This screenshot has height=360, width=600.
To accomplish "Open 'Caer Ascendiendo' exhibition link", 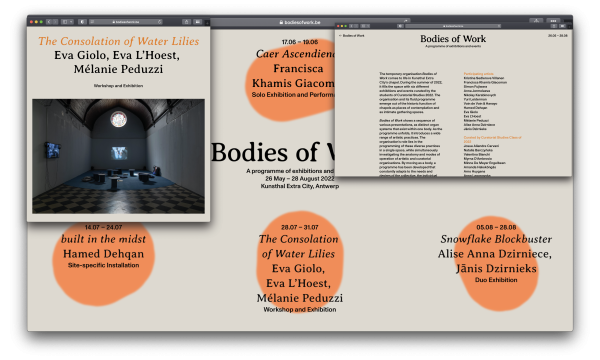I will [x=295, y=54].
